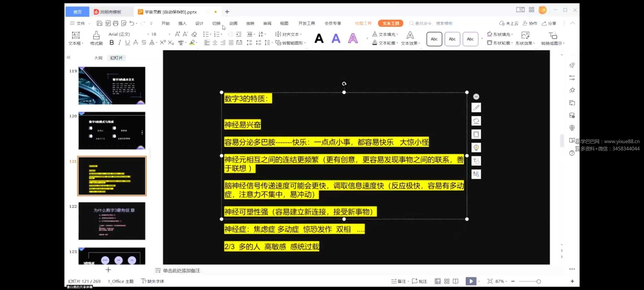Click the save icon in quick toolbar
Viewport: 644px width, 290px height.
99,23
